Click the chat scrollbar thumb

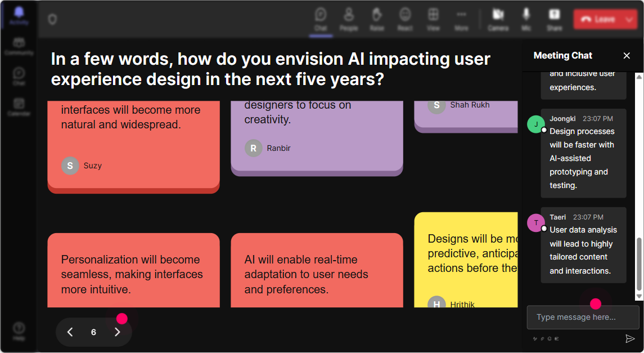pyautogui.click(x=639, y=264)
